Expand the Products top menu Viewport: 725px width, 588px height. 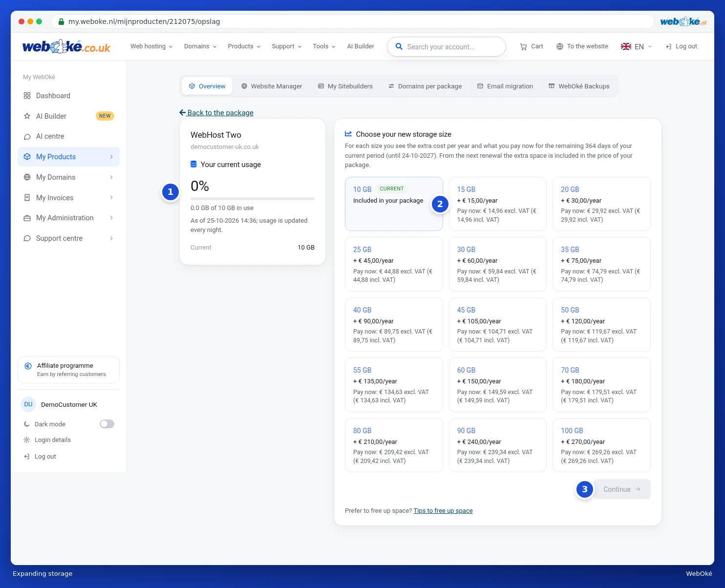pos(244,46)
